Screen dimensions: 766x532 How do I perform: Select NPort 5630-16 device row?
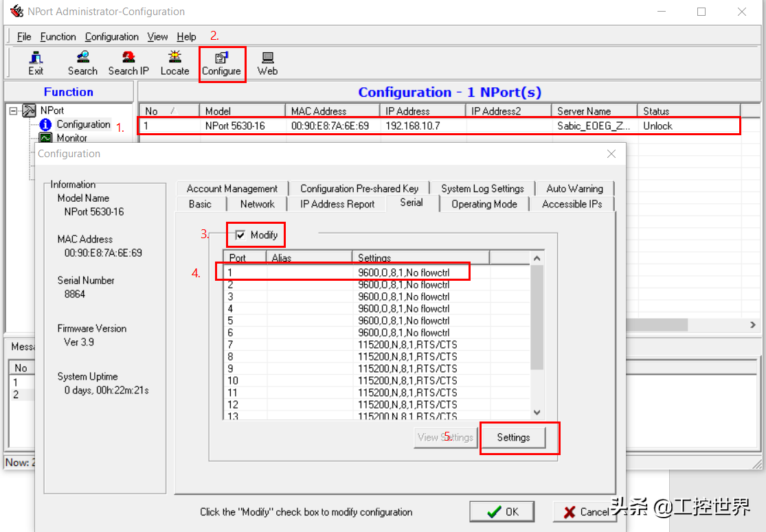(440, 126)
